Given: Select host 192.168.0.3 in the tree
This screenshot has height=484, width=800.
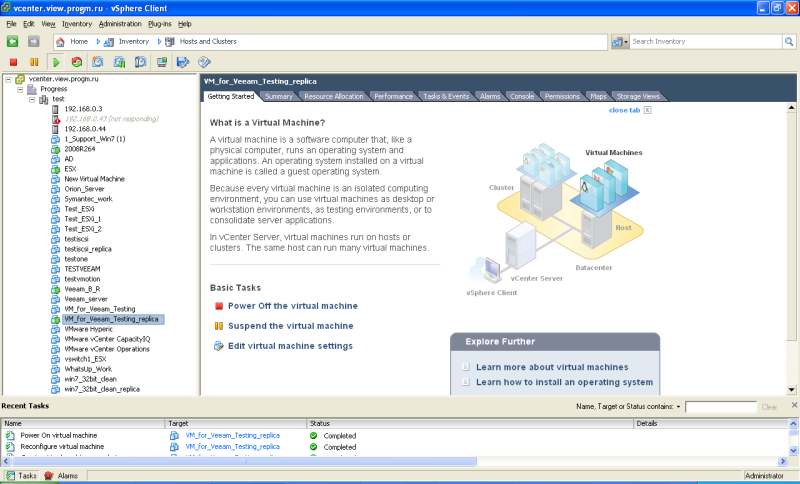Looking at the screenshot, I should (83, 109).
